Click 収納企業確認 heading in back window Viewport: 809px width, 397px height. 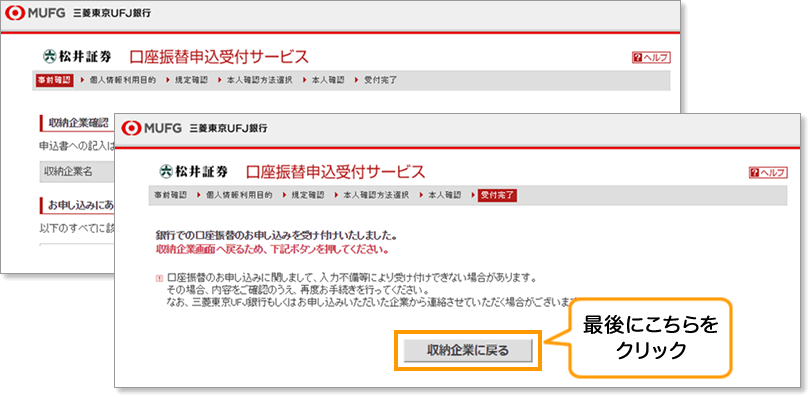tap(78, 123)
